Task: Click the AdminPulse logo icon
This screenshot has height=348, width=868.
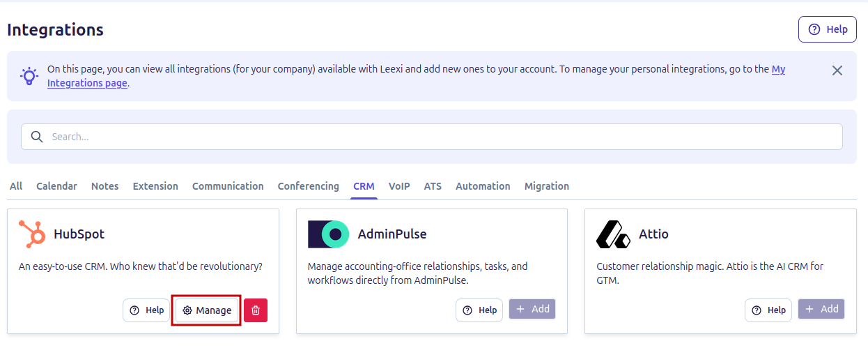Action: pyautogui.click(x=329, y=234)
